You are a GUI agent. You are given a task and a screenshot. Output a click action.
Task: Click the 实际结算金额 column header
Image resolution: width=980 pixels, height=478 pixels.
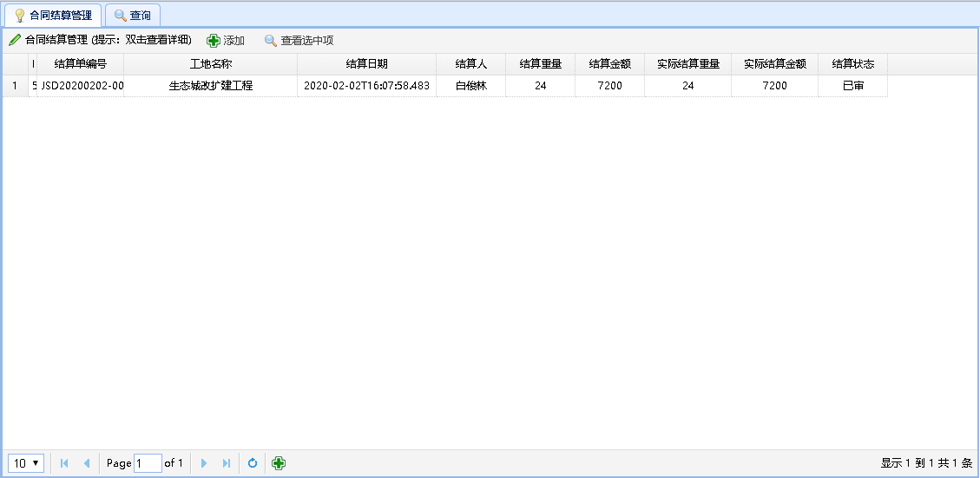[775, 63]
